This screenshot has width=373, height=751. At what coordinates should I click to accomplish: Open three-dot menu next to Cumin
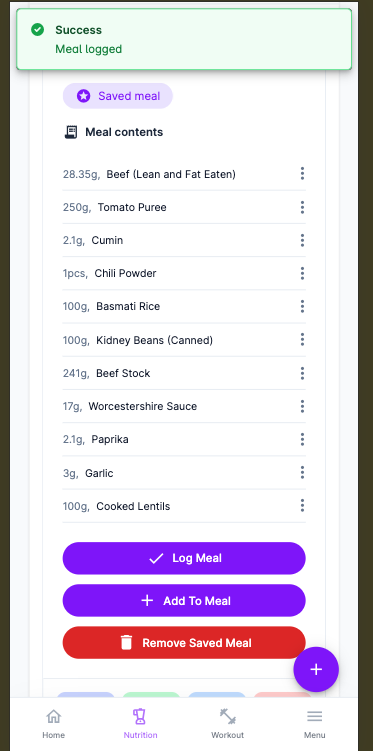pos(302,240)
